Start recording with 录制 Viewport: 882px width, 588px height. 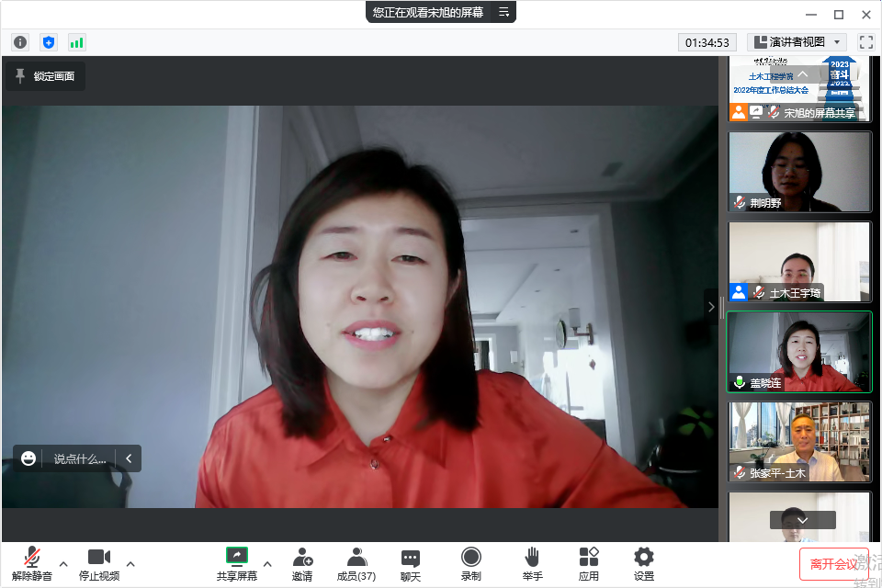tap(470, 563)
